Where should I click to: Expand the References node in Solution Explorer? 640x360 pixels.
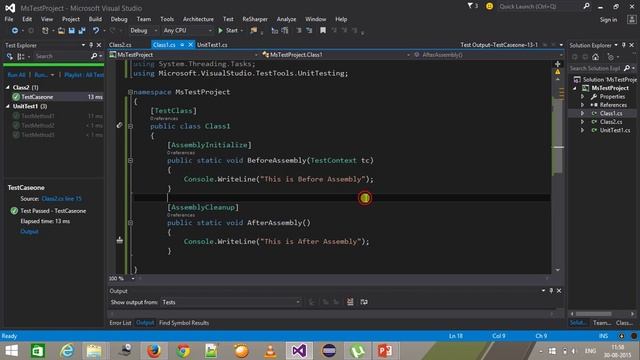582,105
